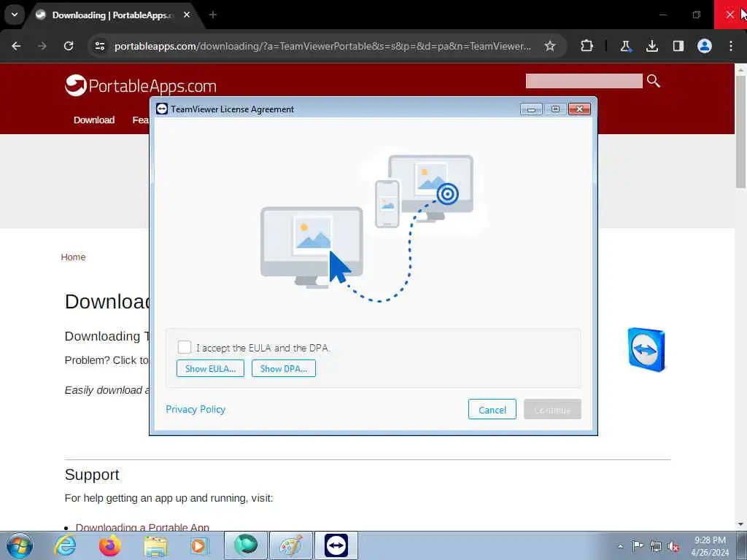
Task: Open the Chrome downloads icon
Action: click(651, 46)
